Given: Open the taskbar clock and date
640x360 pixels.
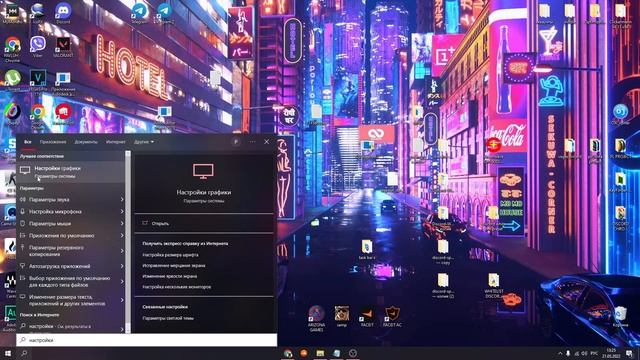Looking at the screenshot, I should [x=611, y=353].
